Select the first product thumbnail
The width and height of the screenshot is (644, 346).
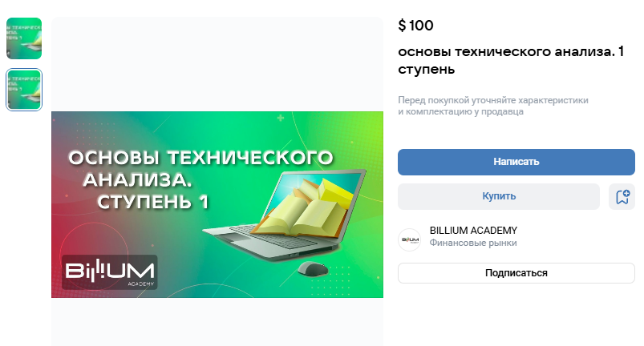[x=24, y=38]
